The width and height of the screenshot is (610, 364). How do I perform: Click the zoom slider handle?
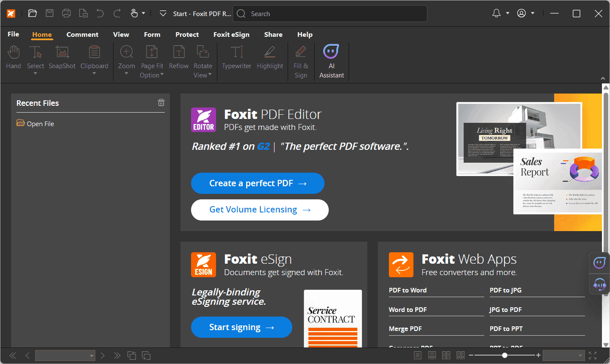(x=505, y=356)
